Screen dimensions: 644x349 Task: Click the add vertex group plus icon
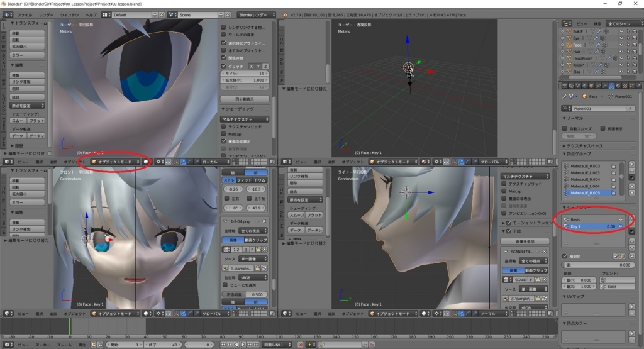(631, 164)
